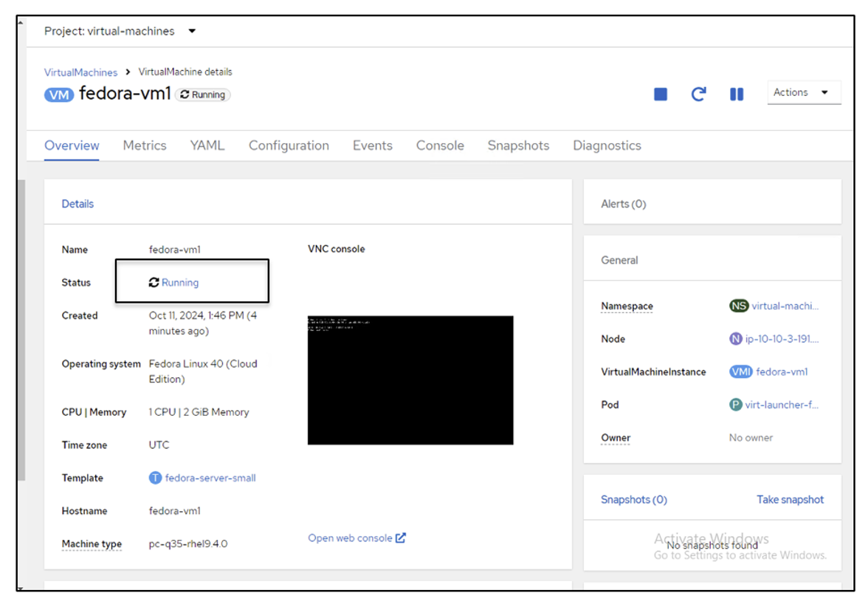Viewport: 868px width, 607px height.
Task: Click the Running status refresh icon
Action: click(x=153, y=282)
